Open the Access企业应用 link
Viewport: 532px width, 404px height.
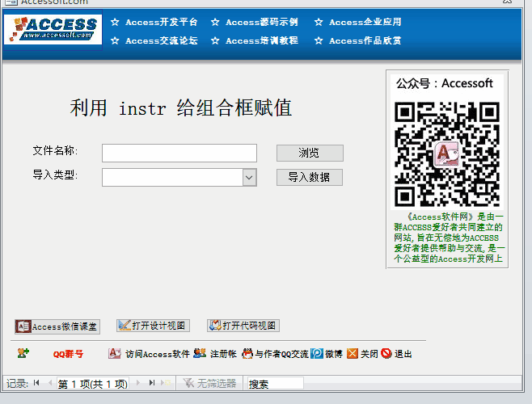(x=365, y=22)
